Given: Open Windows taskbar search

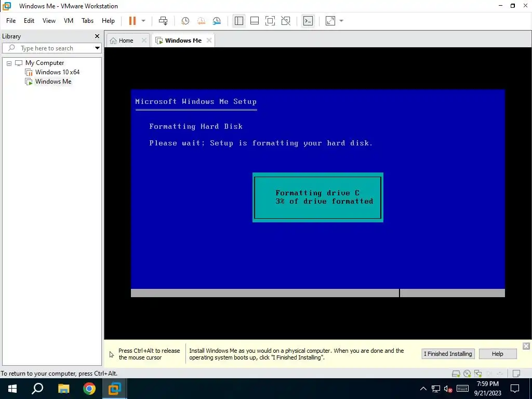Looking at the screenshot, I should point(37,389).
